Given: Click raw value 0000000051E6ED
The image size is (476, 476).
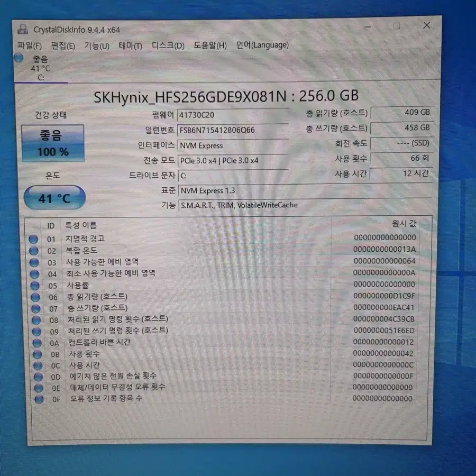Looking at the screenshot, I should click(384, 331).
